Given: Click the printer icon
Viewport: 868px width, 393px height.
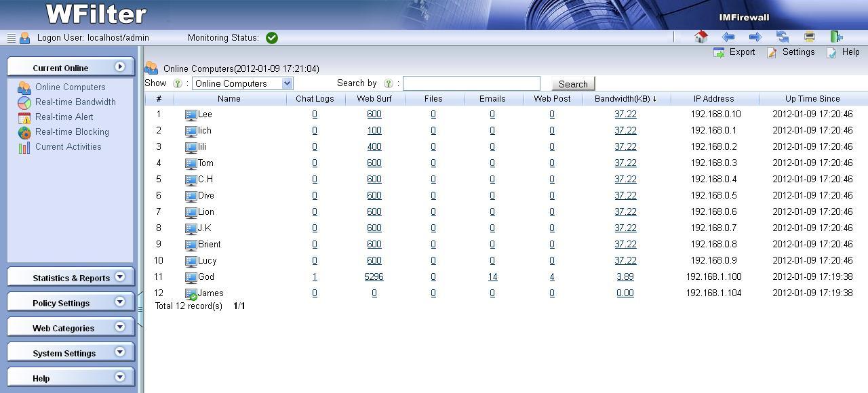Looking at the screenshot, I should click(810, 37).
